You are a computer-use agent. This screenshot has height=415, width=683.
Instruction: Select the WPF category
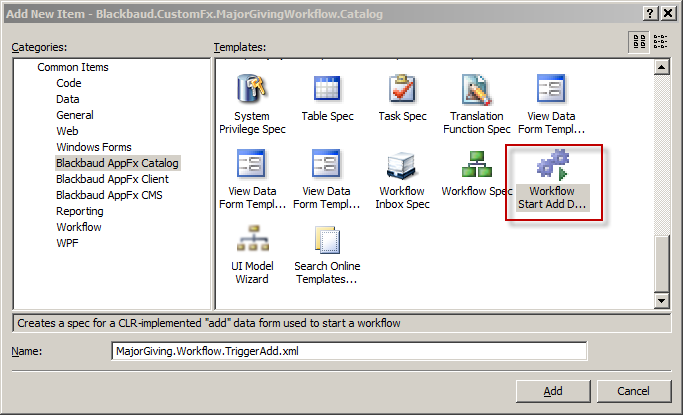click(67, 243)
